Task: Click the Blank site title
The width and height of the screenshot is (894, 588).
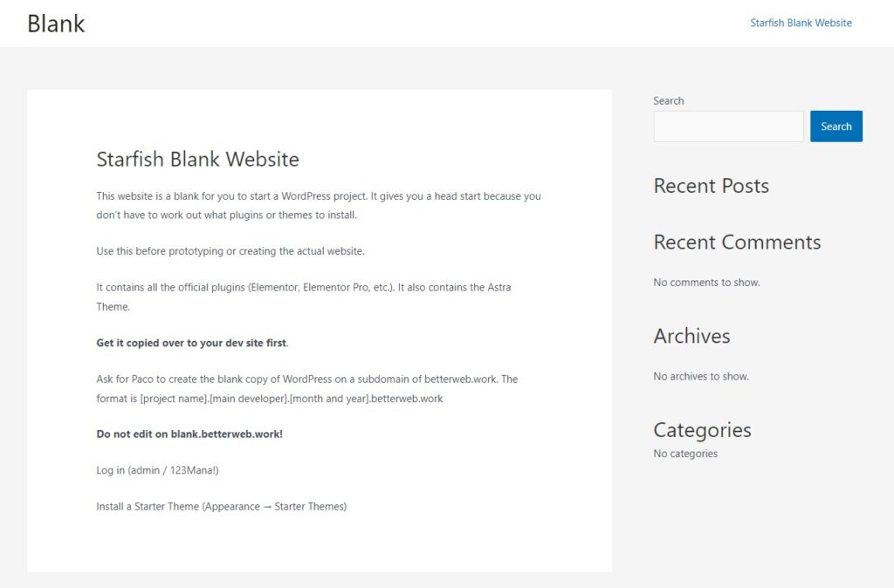Action: pos(56,24)
